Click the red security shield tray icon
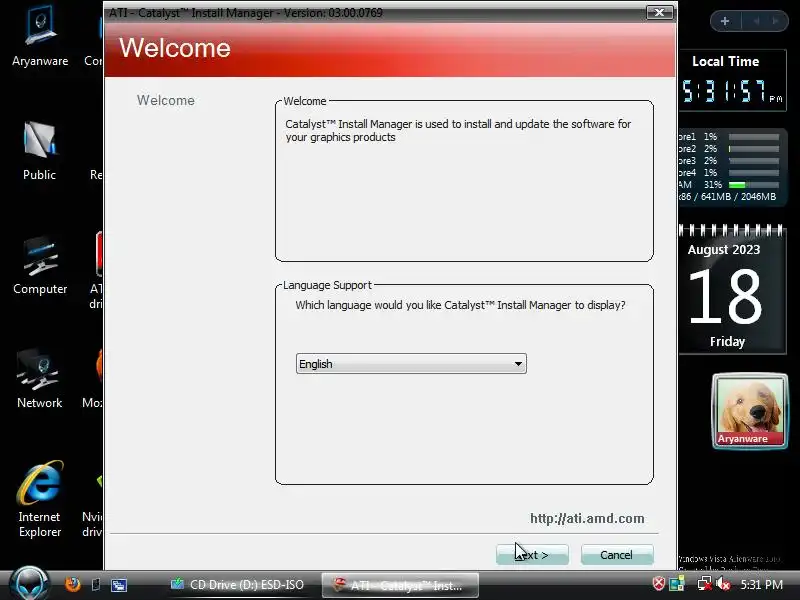 click(659, 584)
